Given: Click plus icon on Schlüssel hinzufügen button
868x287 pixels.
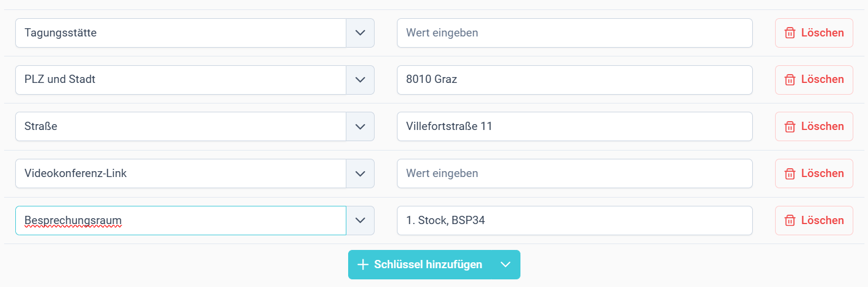Looking at the screenshot, I should (x=363, y=265).
